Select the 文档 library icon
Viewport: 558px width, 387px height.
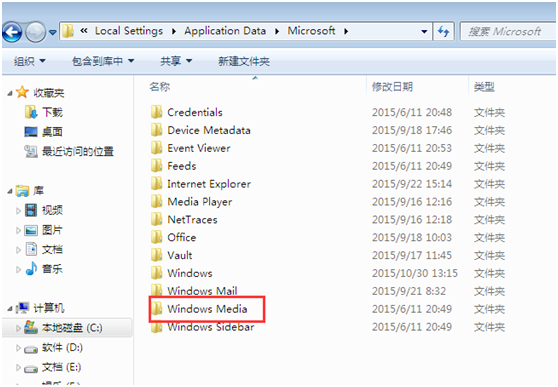click(31, 249)
